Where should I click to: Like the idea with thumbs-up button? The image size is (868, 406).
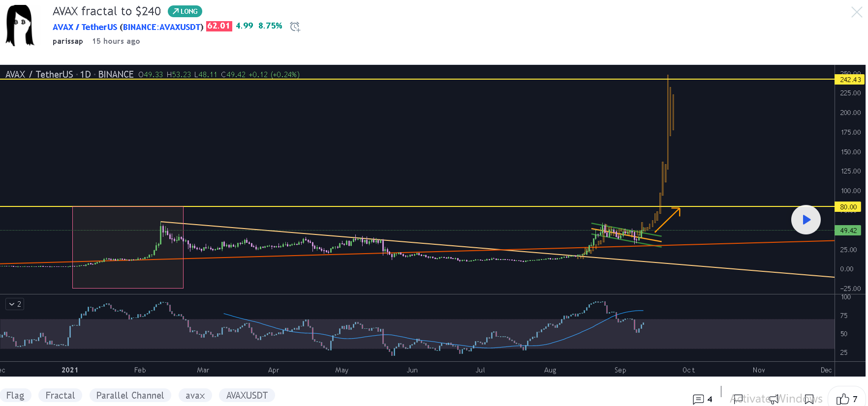(847, 399)
